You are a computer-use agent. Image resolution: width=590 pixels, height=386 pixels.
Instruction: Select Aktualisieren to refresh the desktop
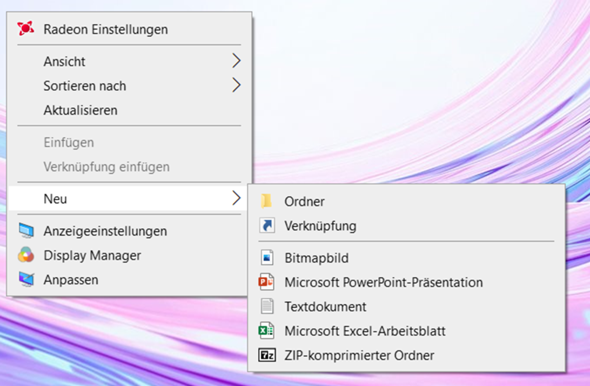click(129, 110)
